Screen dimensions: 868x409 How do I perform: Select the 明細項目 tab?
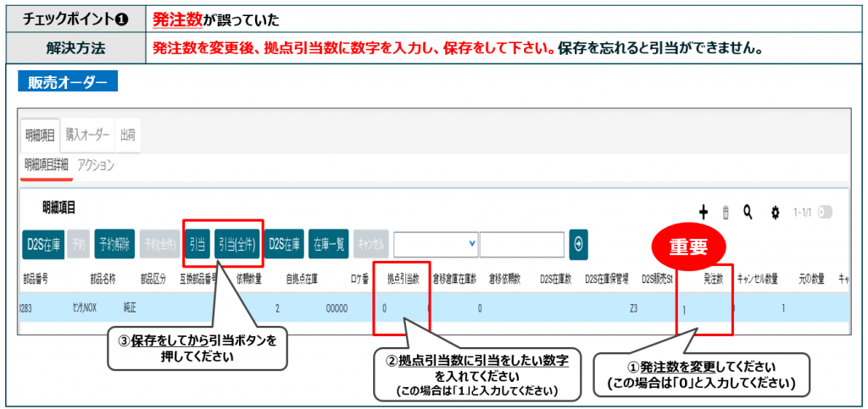40,135
